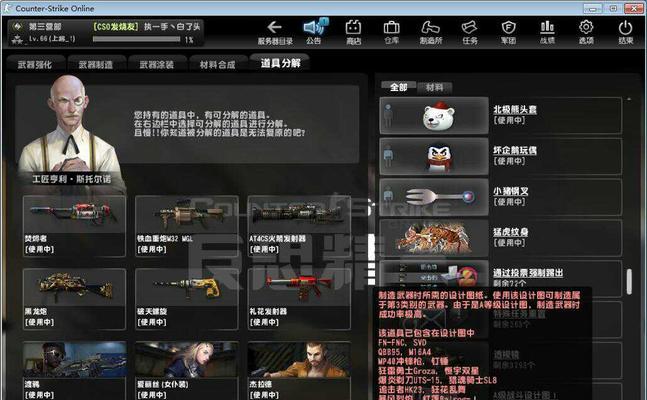
Task: Choose the 猛虎纹身 item in the list
Action: 500,238
